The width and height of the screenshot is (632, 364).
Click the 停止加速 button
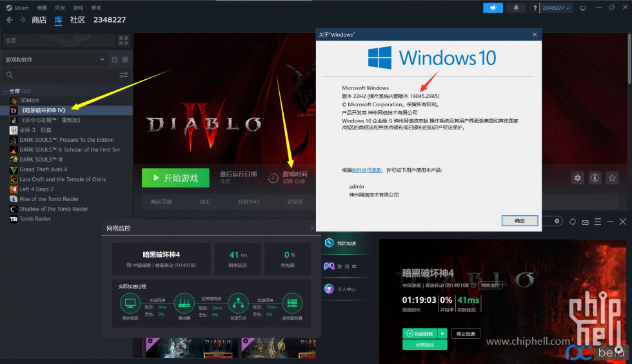(x=466, y=334)
